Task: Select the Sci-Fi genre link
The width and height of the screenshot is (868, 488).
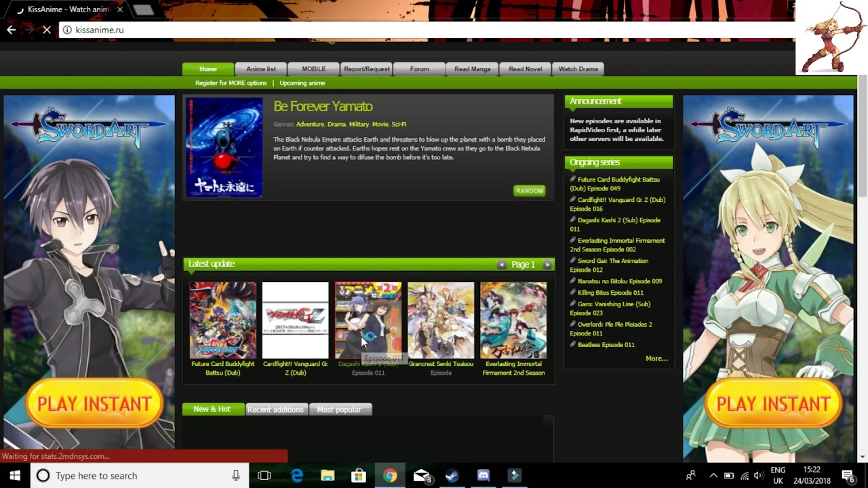Action: click(x=399, y=125)
